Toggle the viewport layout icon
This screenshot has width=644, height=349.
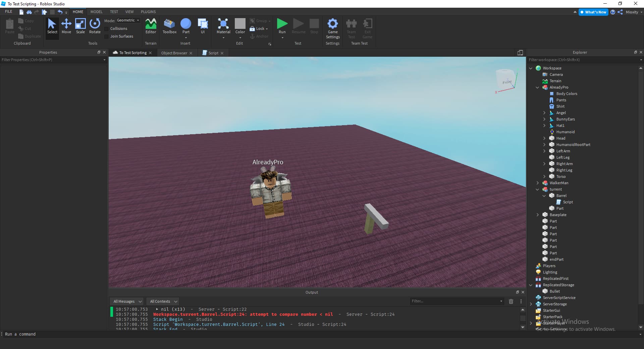point(520,53)
